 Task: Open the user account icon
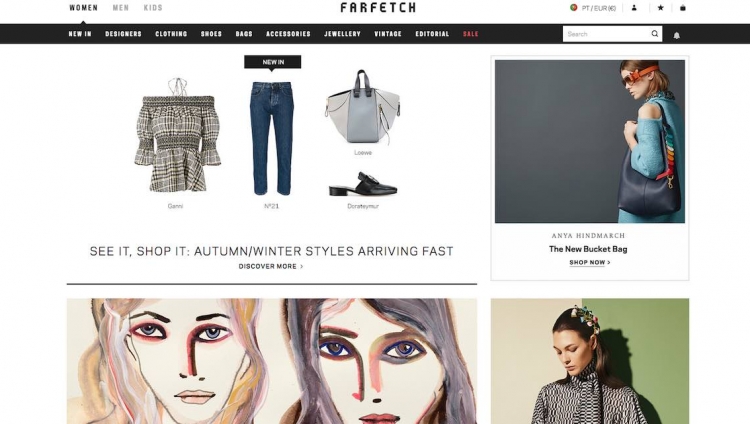coord(634,8)
